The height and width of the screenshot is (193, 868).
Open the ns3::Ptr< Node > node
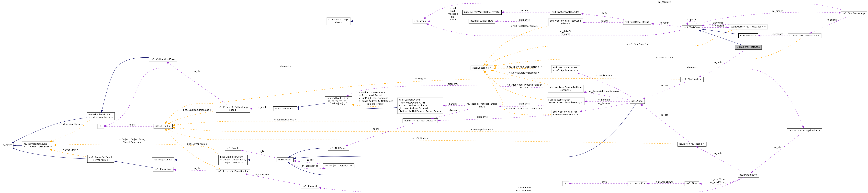tap(692, 79)
